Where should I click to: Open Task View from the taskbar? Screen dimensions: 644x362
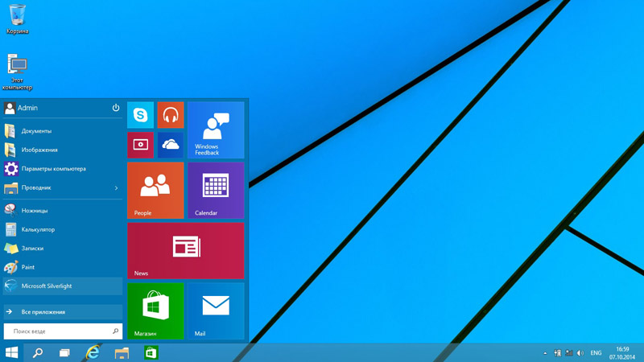point(64,353)
